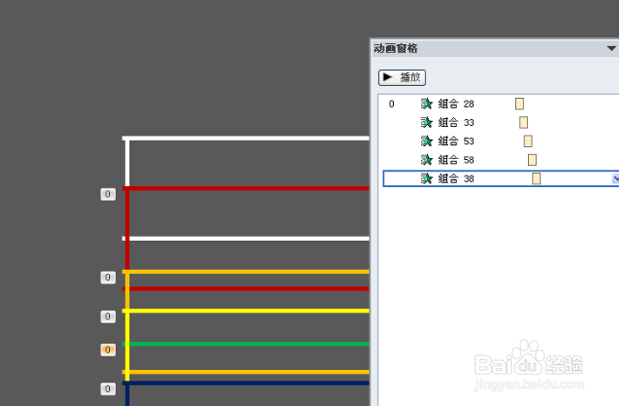Click the green star icon of 组合 53
Screen dimensions: 619x406
pyautogui.click(x=426, y=141)
